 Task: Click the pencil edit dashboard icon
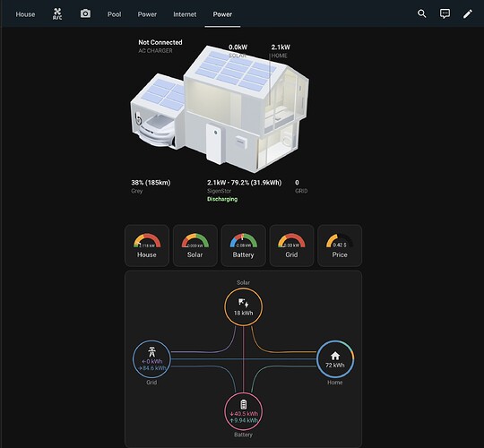pyautogui.click(x=467, y=13)
